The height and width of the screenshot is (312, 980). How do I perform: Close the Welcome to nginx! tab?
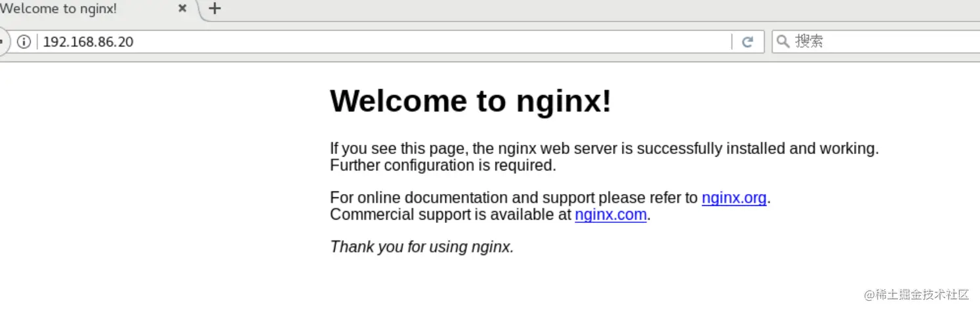click(183, 9)
